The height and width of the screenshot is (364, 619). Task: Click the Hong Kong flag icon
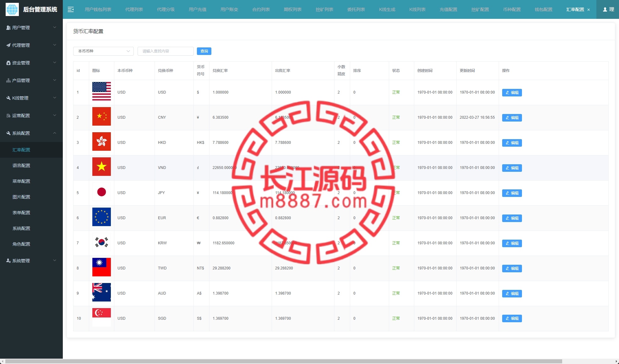[101, 141]
